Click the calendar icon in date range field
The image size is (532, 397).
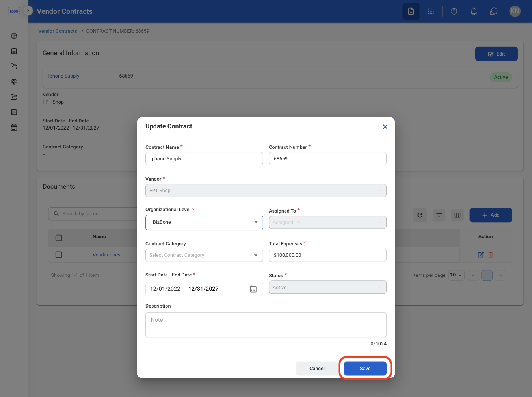(253, 289)
